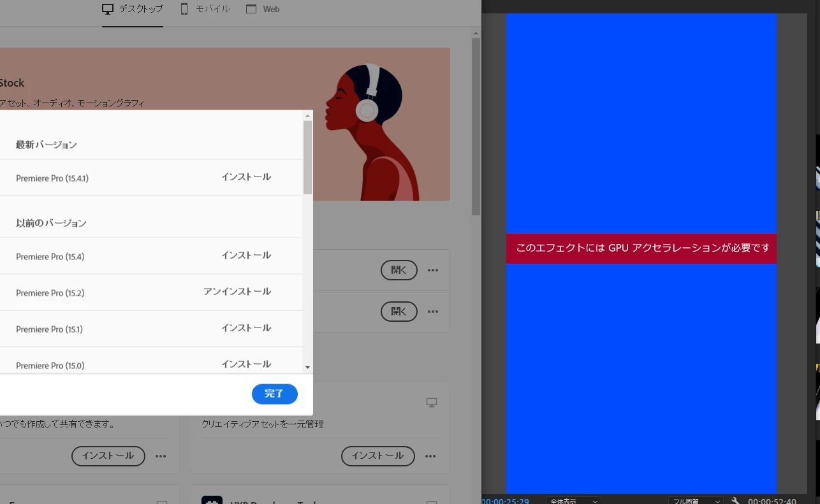This screenshot has height=504, width=820.
Task: Switch to the デスクトップ tab
Action: pos(132,9)
